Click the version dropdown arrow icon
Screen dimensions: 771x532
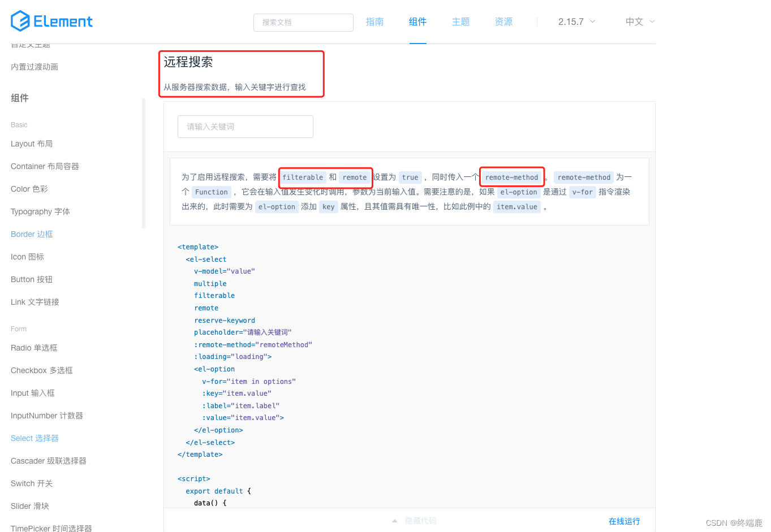(593, 21)
